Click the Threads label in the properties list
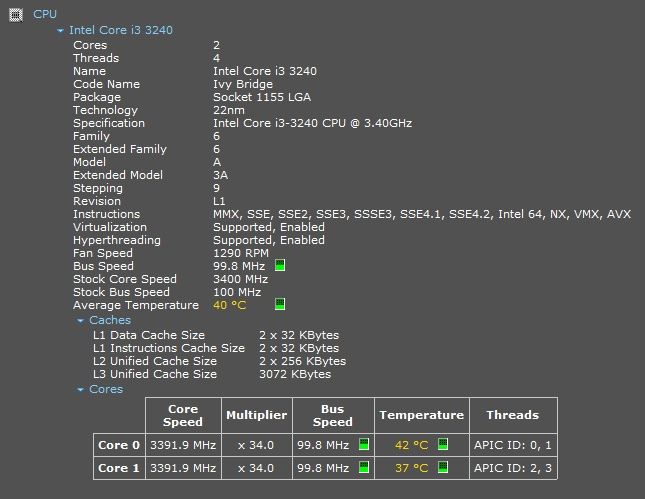 (96, 58)
